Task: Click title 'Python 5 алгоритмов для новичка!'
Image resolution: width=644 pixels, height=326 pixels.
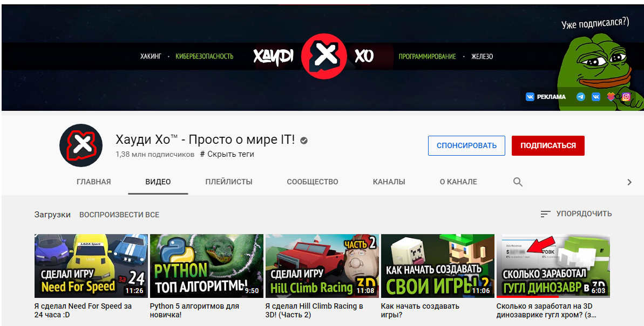Action: pos(194,310)
